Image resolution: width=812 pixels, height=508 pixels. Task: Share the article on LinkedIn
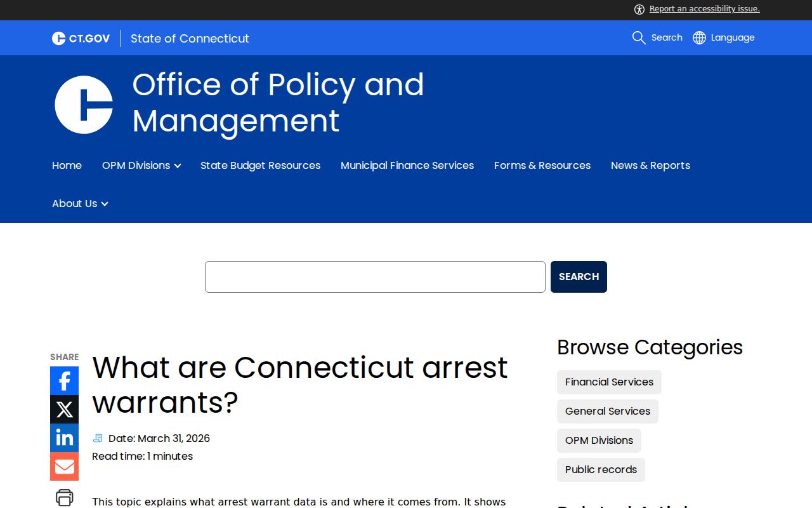coord(64,438)
